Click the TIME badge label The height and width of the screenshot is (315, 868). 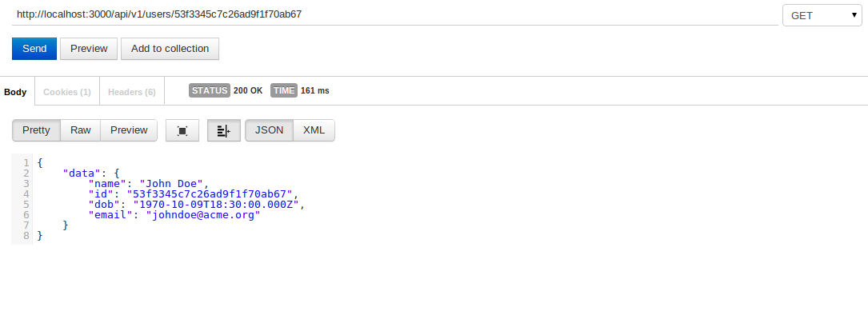(x=284, y=90)
